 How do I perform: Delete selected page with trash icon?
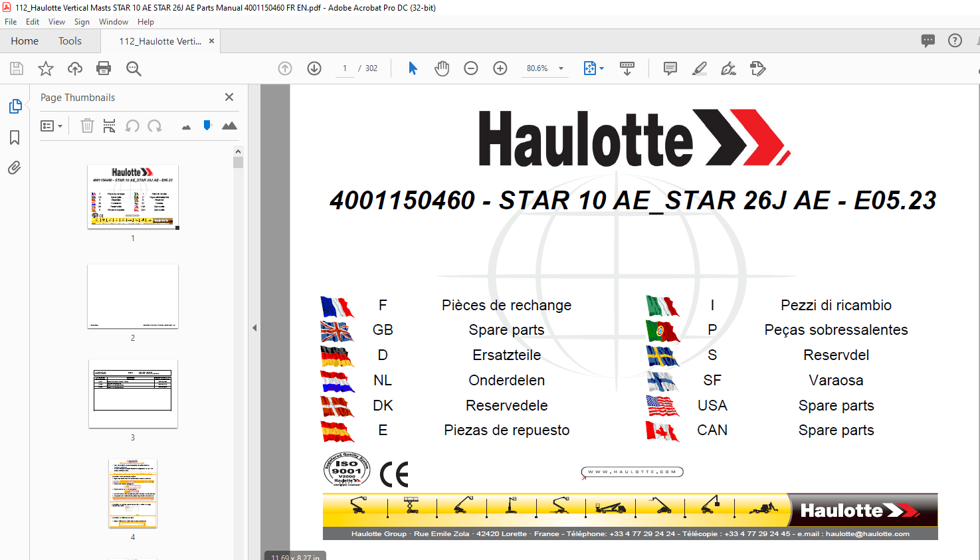pos(87,126)
